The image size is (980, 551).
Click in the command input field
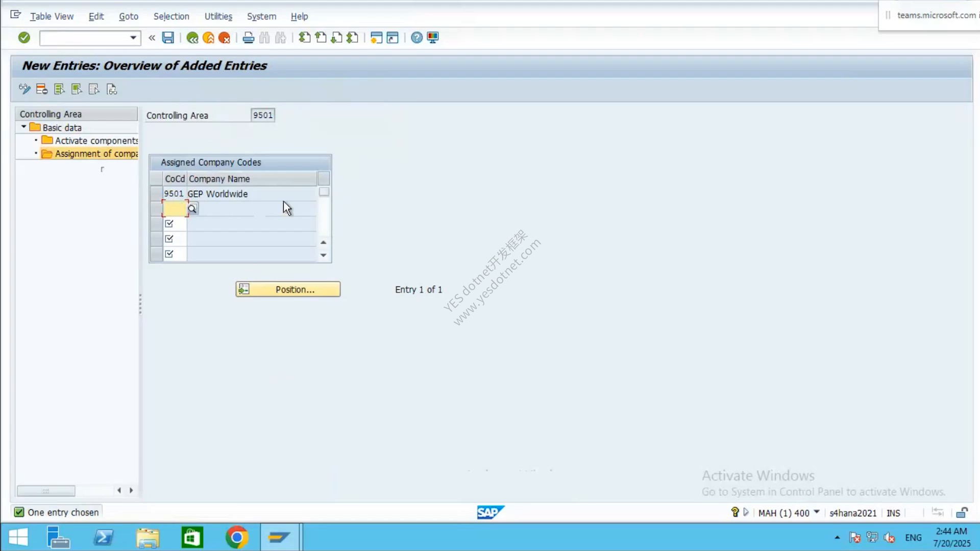[x=84, y=38]
